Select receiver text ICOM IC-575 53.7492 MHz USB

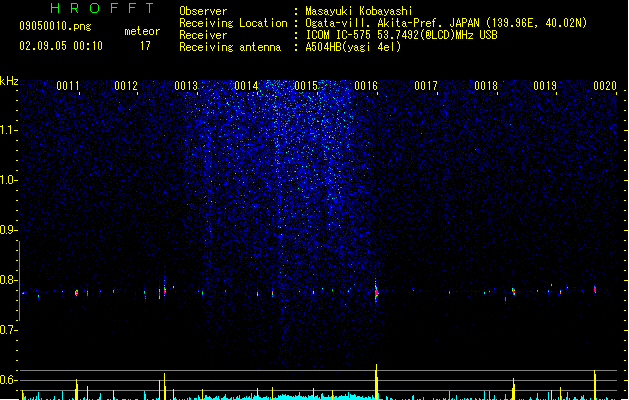pyautogui.click(x=402, y=35)
